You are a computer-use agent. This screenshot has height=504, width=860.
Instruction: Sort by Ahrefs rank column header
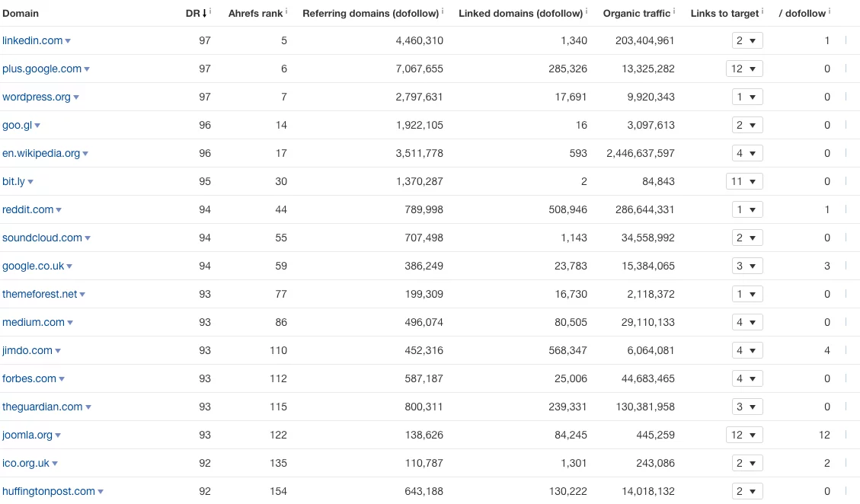tap(255, 14)
